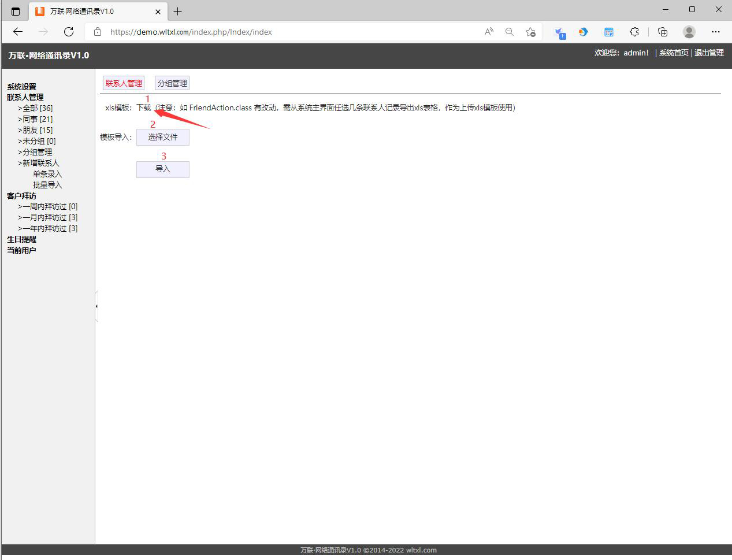Open the 朋友 [15] group
The image size is (732, 560).
(x=35, y=130)
